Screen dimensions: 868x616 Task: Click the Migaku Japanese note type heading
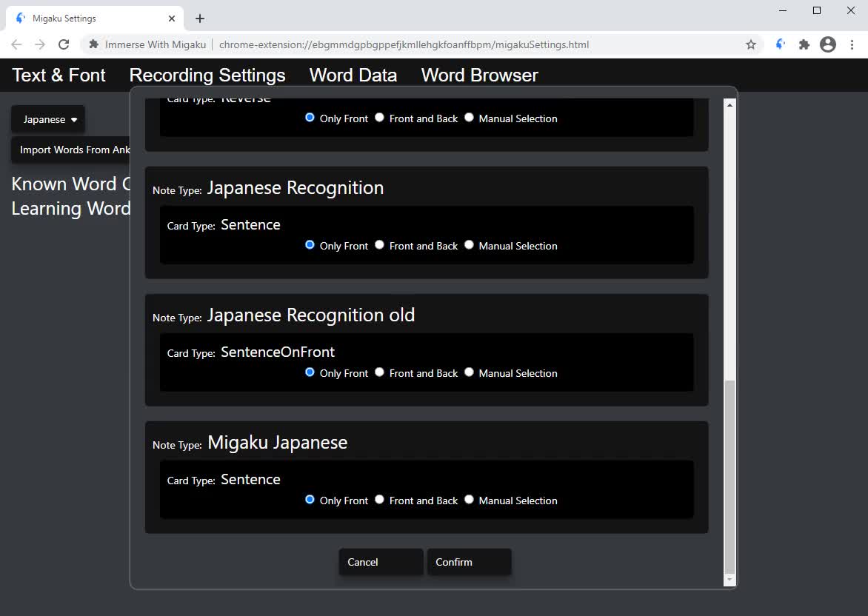coord(277,442)
